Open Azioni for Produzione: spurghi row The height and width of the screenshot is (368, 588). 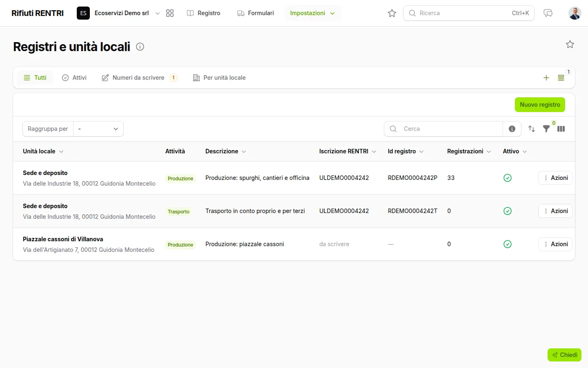[x=555, y=178]
